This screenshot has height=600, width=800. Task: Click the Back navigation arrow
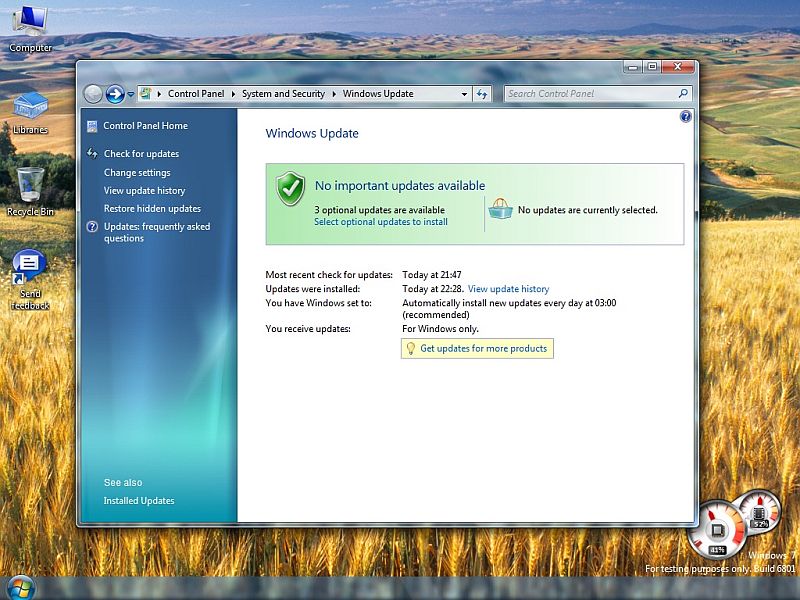93,94
